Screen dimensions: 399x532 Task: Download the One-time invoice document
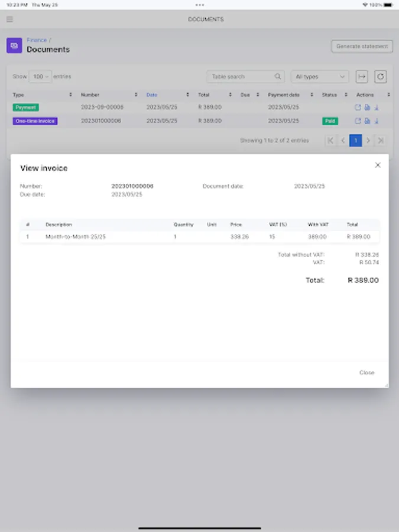tap(377, 121)
